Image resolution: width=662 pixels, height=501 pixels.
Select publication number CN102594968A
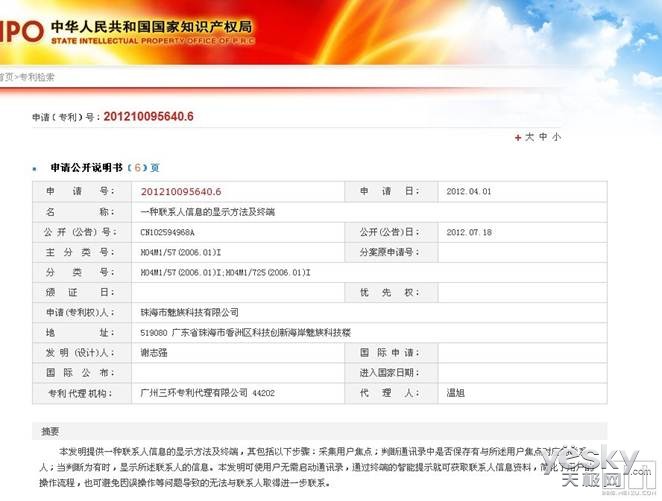(167, 233)
